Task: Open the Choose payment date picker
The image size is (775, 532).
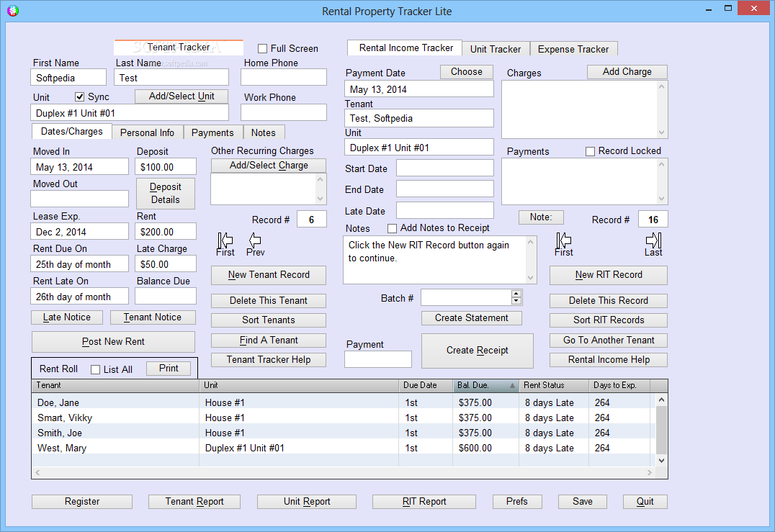Action: (x=466, y=71)
